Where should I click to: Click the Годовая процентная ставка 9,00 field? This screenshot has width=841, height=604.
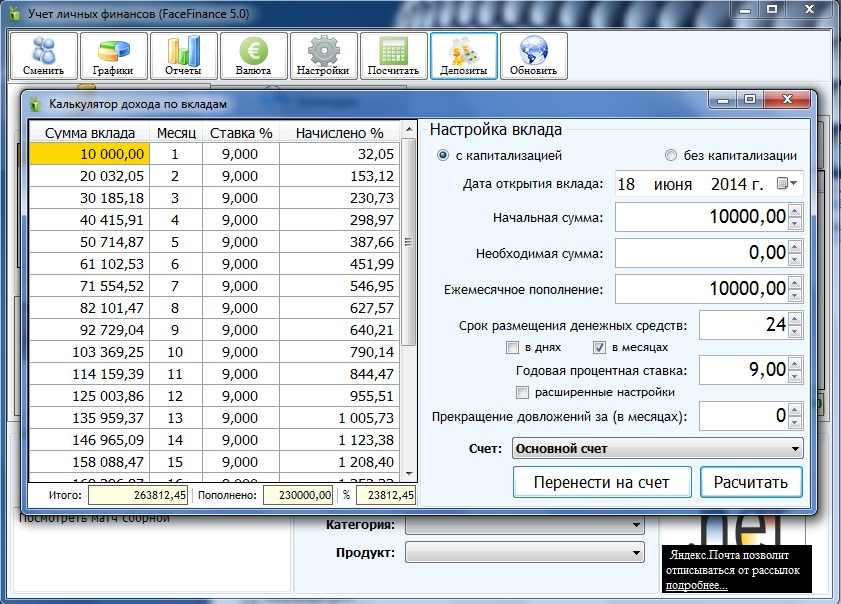point(744,370)
